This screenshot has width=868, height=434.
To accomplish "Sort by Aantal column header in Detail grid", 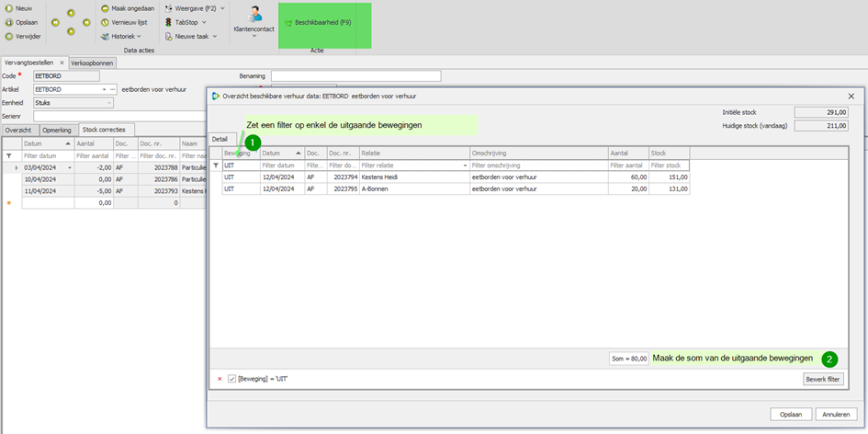I will click(x=628, y=153).
